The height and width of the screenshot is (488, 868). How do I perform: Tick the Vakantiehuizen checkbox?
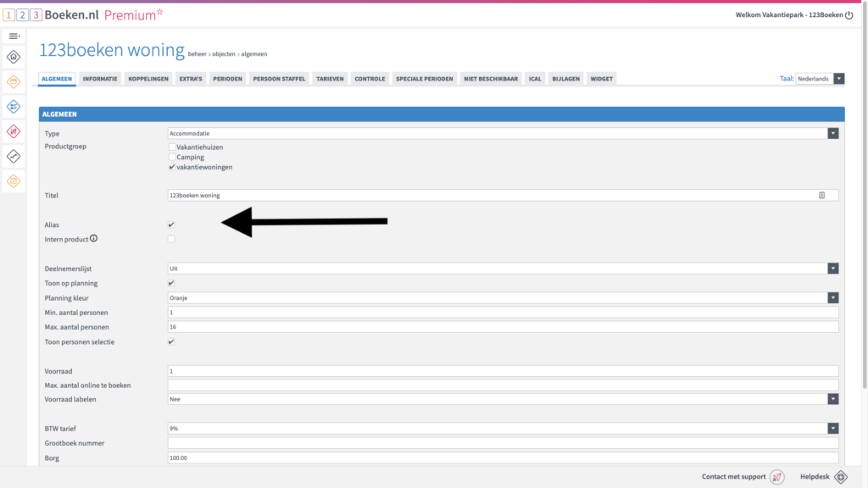172,147
